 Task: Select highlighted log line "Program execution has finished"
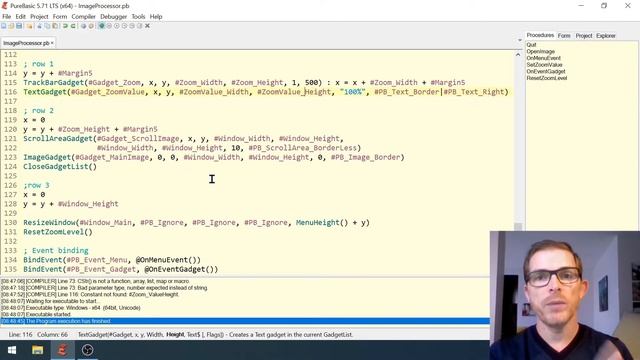[x=245, y=321]
